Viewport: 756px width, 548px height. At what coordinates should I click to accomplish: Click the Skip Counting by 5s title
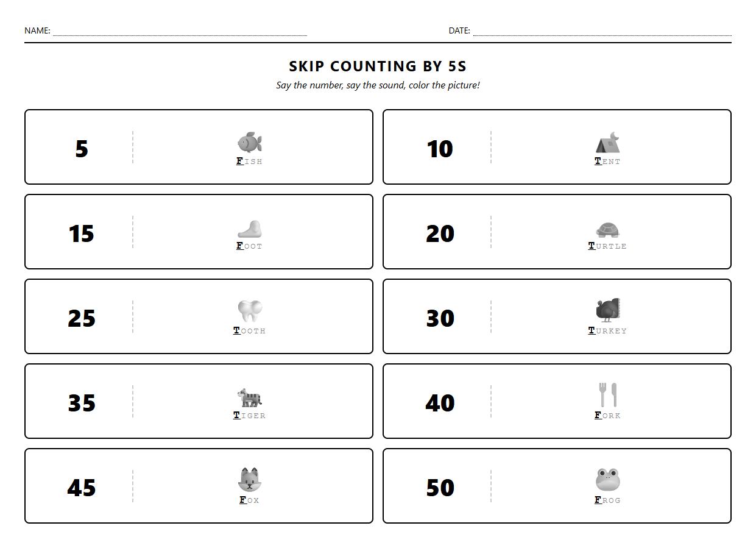tap(378, 66)
